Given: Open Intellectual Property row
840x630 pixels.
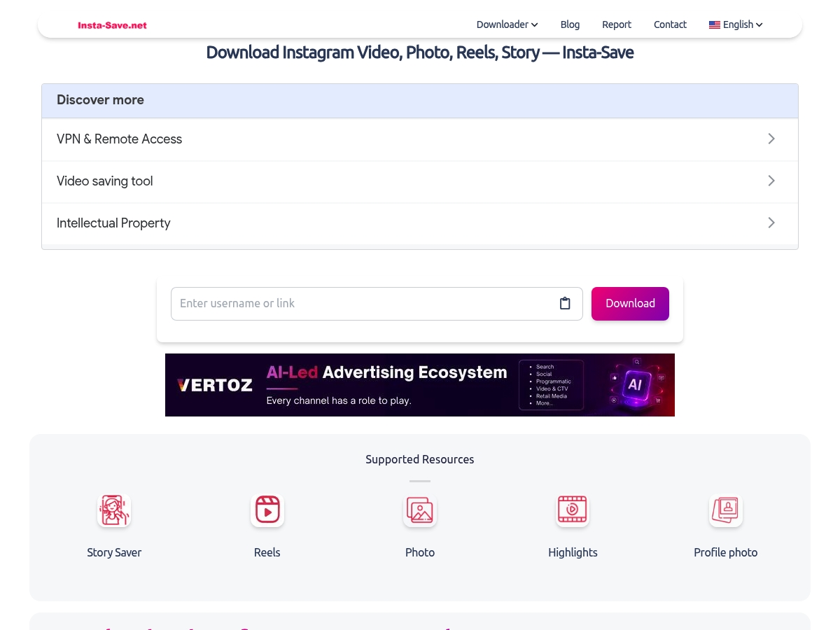Looking at the screenshot, I should coord(420,223).
